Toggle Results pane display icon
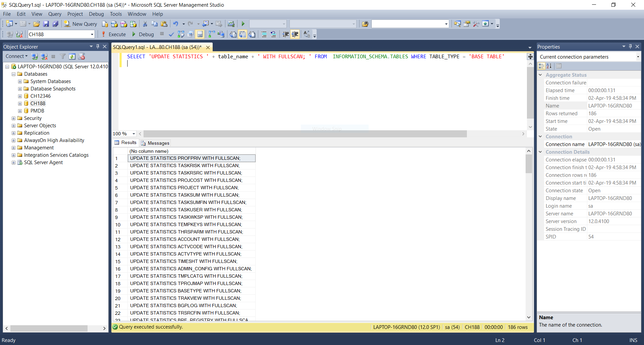 point(200,34)
